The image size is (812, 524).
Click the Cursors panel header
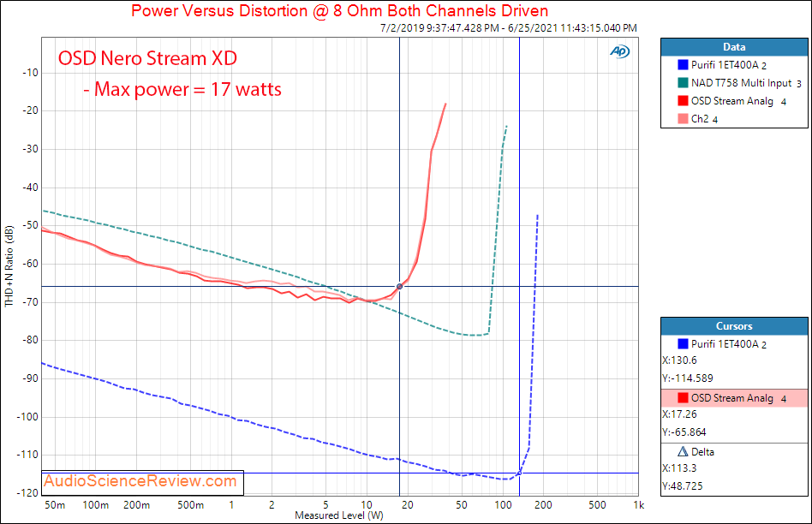point(734,326)
